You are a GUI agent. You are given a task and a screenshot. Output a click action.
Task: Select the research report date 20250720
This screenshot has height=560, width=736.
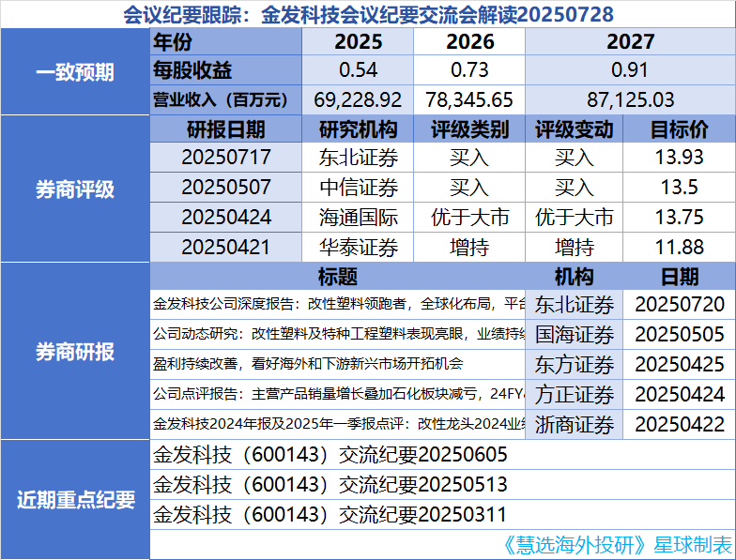click(680, 304)
